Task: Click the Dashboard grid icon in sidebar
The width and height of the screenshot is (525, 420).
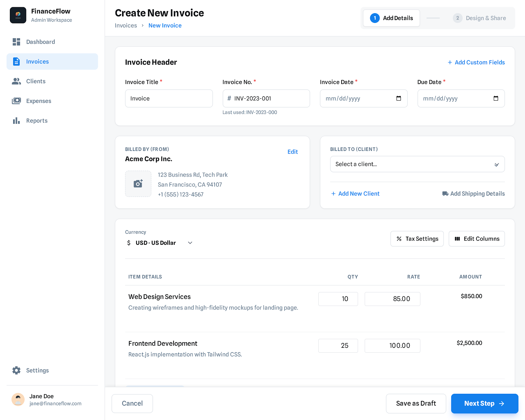Action: coord(16,42)
